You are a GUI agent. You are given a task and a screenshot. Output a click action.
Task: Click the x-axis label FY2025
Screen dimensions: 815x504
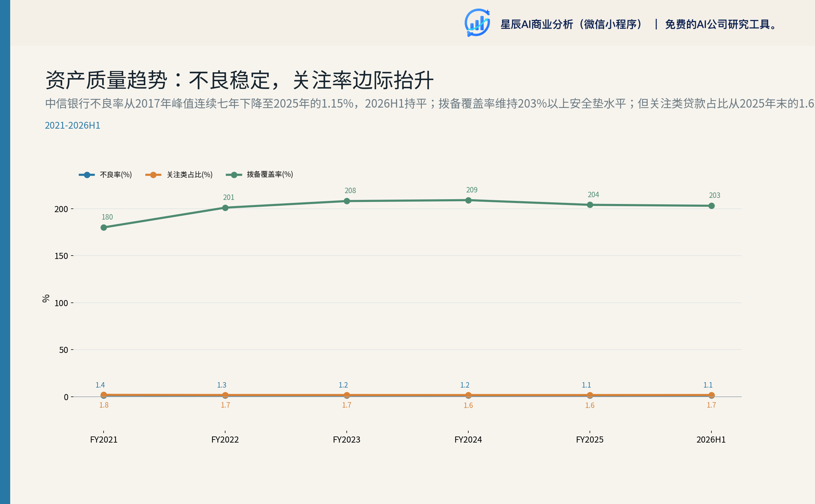tap(590, 440)
